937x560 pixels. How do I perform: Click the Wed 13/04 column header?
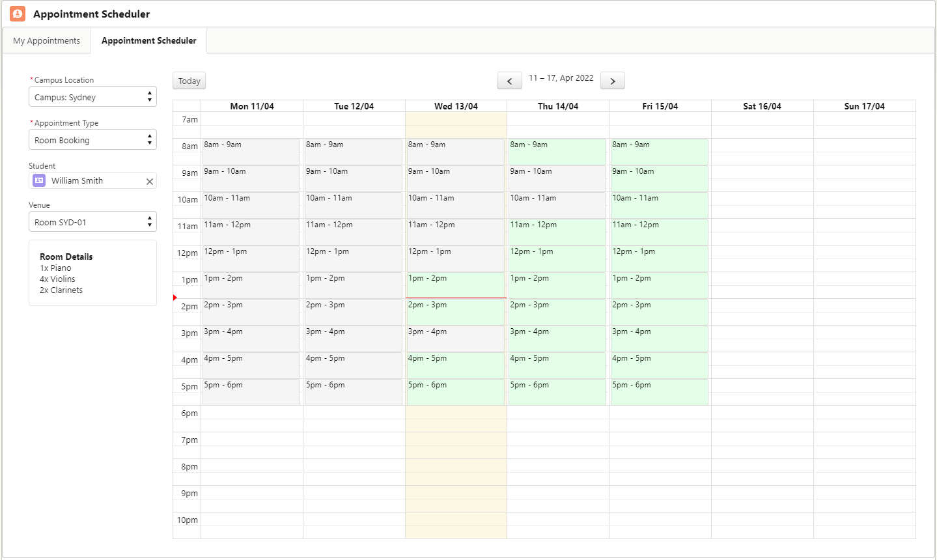pyautogui.click(x=456, y=106)
